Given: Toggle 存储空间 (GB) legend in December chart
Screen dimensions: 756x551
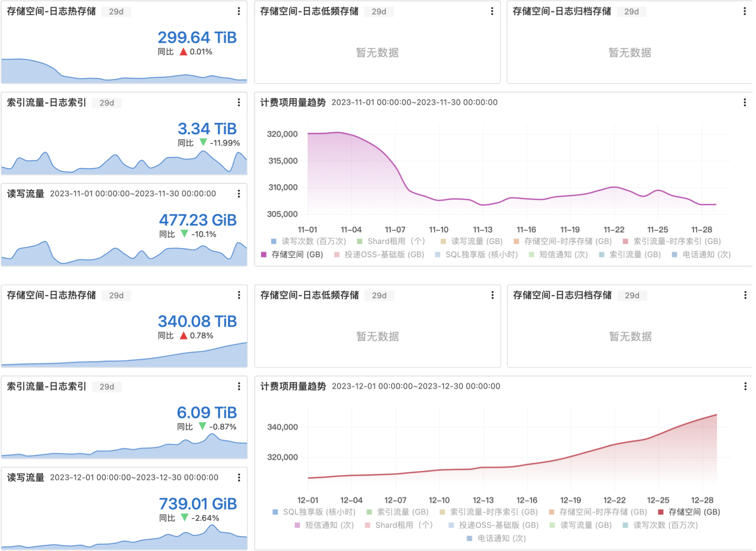Looking at the screenshot, I should coord(694,512).
